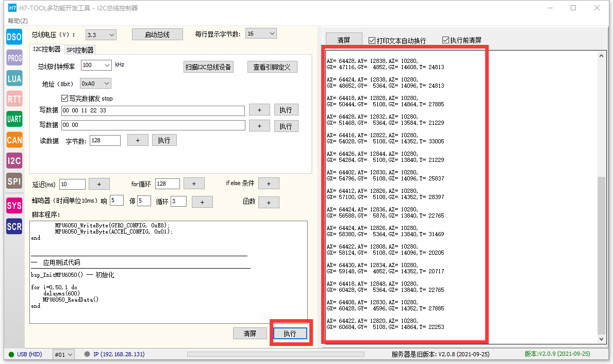
Task: Add 蜂鸣器 command with plus button
Action: (x=202, y=202)
